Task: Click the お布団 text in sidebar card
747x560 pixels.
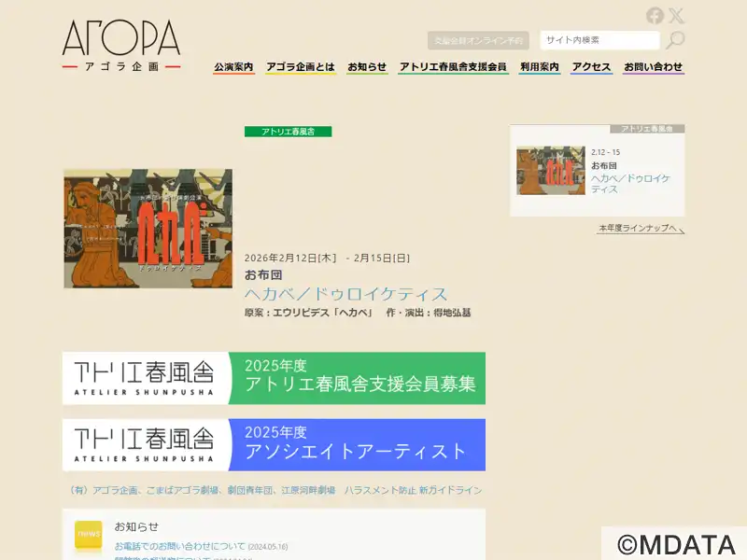Action: coord(604,166)
